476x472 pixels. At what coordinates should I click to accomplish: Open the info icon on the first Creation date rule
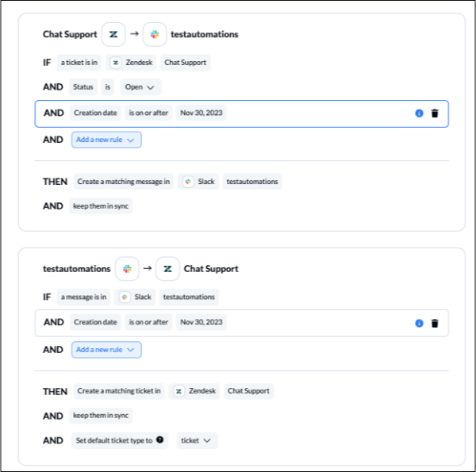point(419,113)
